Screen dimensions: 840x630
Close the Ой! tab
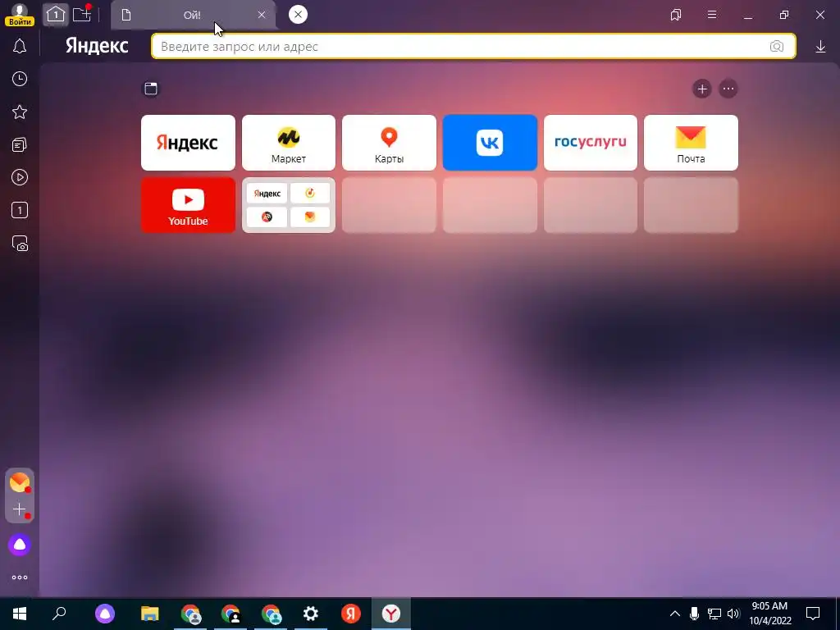point(262,15)
